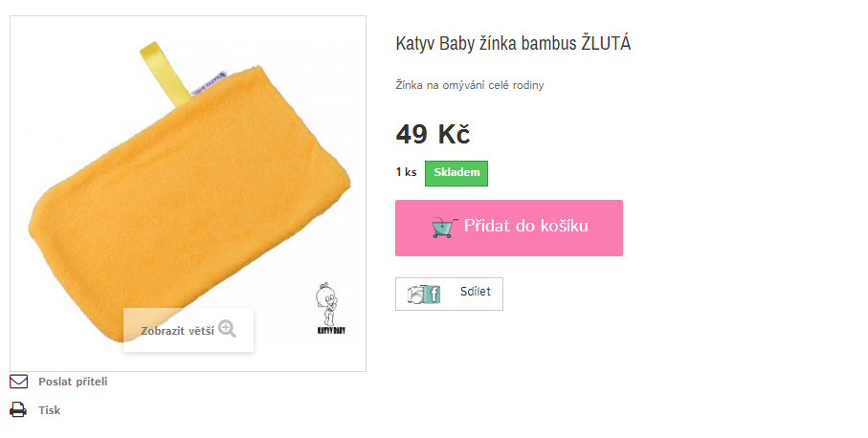Viewport: 868px width, 438px height.
Task: Click the description Žínka na omývání
Action: pyautogui.click(x=470, y=85)
